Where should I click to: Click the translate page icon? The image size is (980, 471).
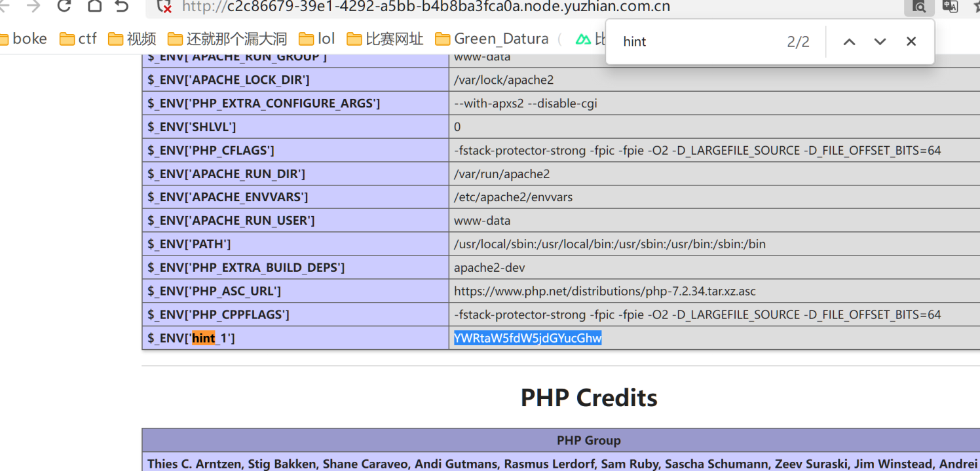(949, 7)
